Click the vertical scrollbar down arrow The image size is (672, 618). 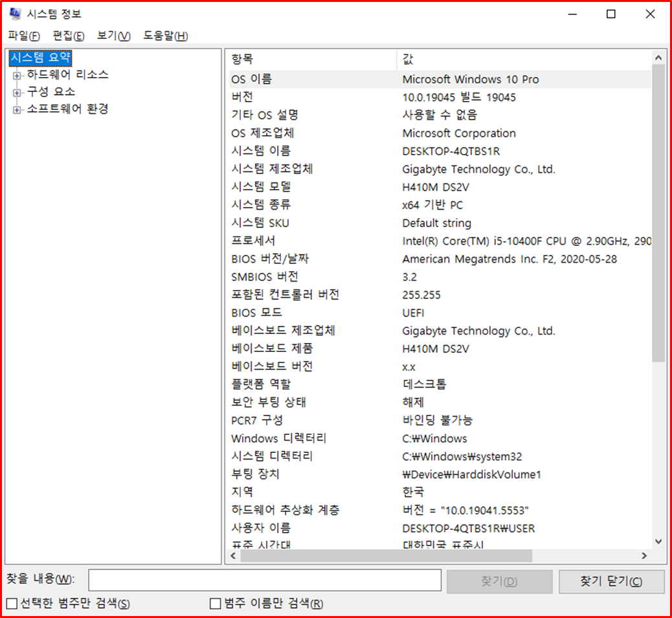tap(658, 542)
